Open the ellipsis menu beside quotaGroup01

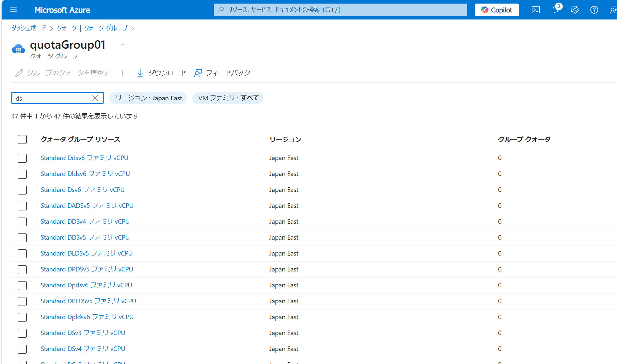(121, 45)
